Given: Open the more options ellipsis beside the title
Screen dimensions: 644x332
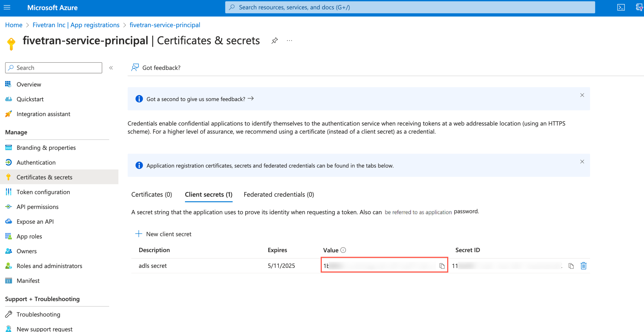Looking at the screenshot, I should pos(289,40).
